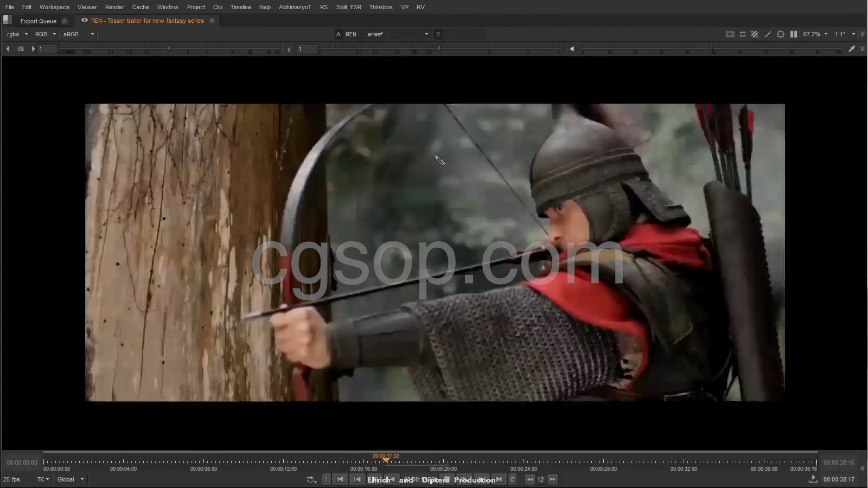Screen dimensions: 868x488
Task: Open the Edit menu
Action: coord(27,7)
